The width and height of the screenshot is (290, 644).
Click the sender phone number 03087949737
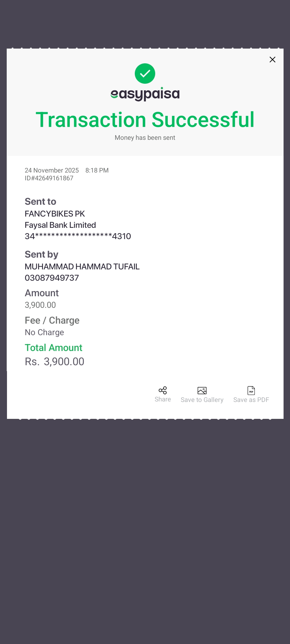[x=52, y=278]
